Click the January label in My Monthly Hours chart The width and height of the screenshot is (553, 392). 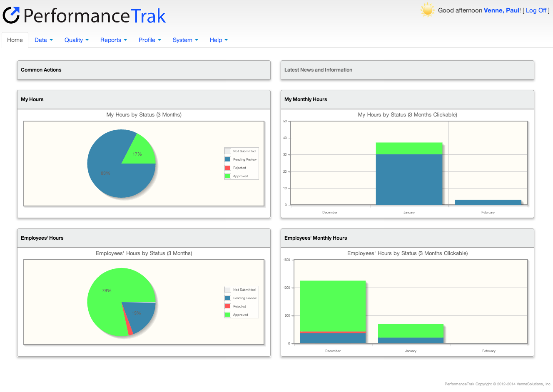click(x=409, y=212)
